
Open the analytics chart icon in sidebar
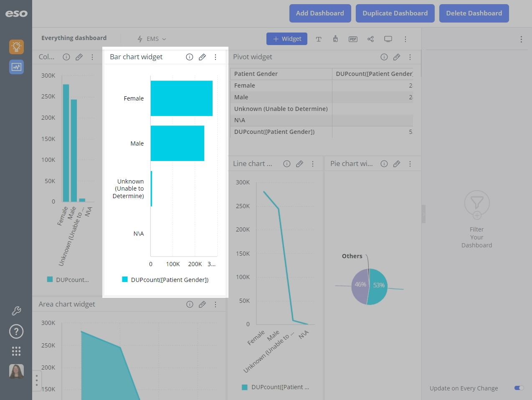click(x=16, y=67)
